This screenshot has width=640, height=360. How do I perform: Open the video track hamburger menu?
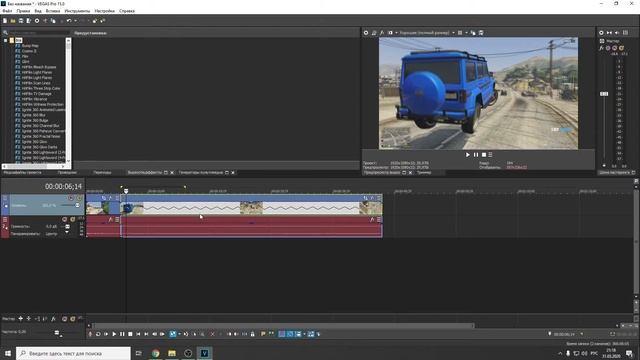[5, 198]
